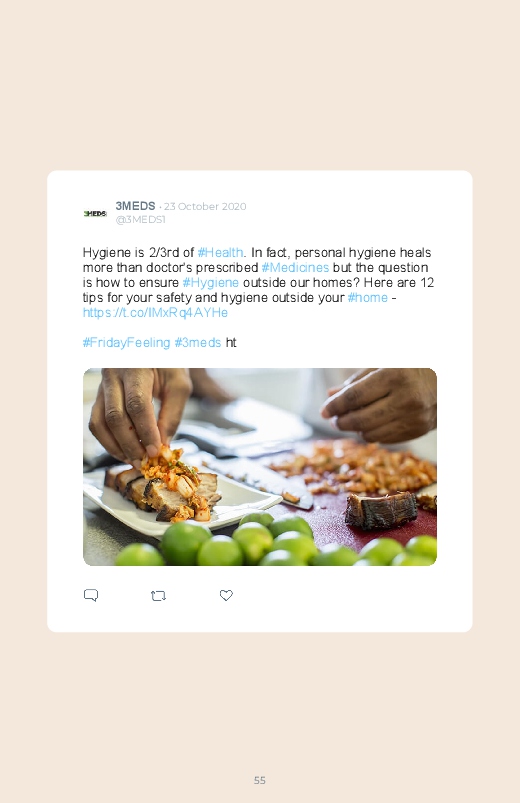Viewport: 520px width, 803px height.
Task: View the food preparation photo
Action: click(260, 467)
